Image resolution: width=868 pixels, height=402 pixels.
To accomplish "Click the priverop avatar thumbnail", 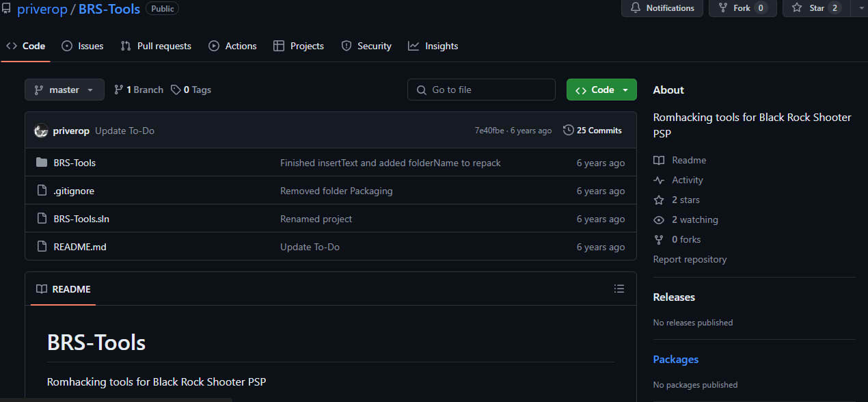I will (x=41, y=131).
